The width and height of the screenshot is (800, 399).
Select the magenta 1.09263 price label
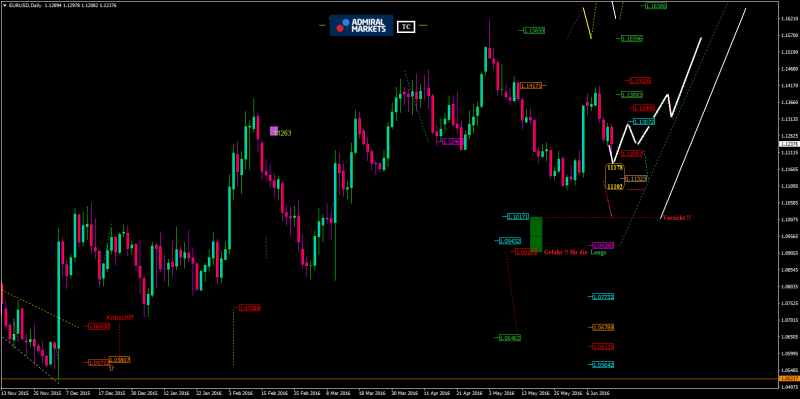(603, 245)
